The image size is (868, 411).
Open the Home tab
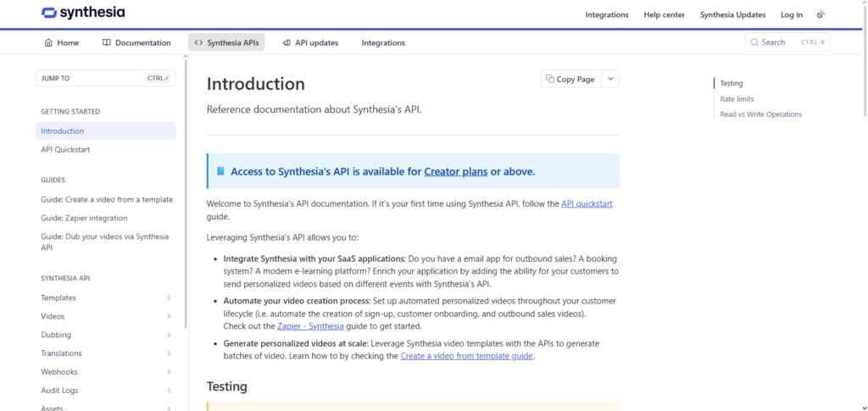pyautogui.click(x=61, y=42)
